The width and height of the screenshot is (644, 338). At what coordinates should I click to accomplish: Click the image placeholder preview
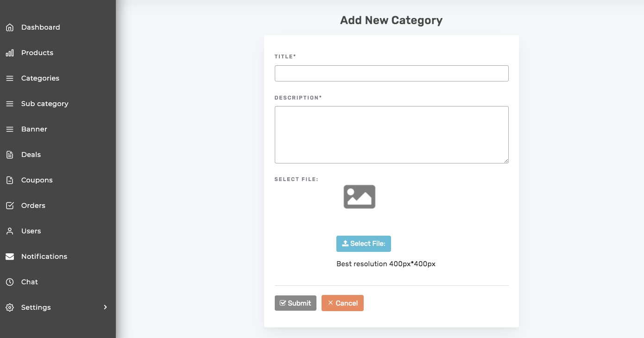tap(360, 197)
